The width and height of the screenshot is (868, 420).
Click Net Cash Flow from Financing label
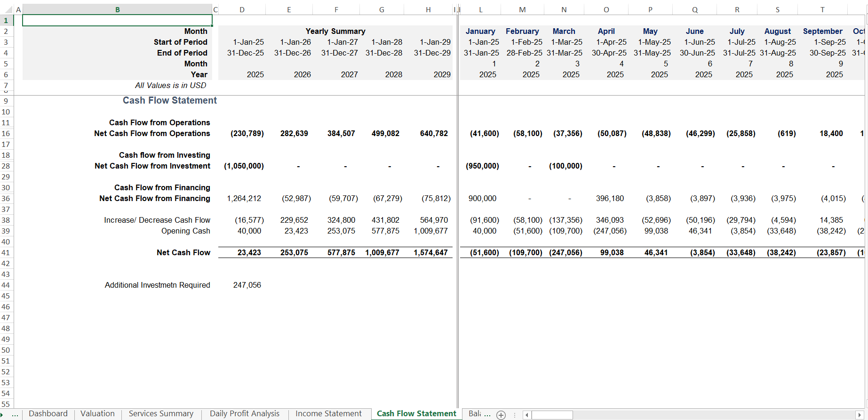(155, 198)
